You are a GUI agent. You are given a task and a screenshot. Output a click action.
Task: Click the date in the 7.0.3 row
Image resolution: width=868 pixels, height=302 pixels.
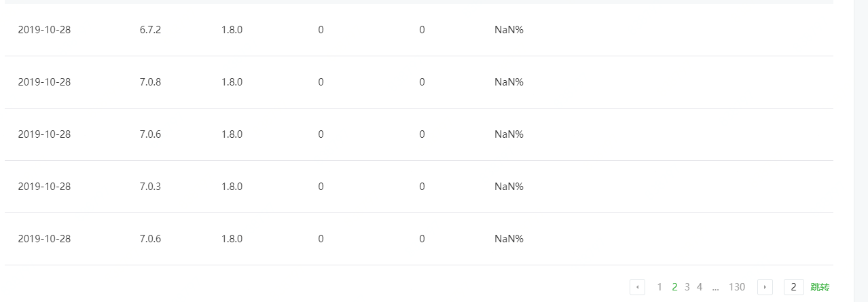(x=44, y=187)
